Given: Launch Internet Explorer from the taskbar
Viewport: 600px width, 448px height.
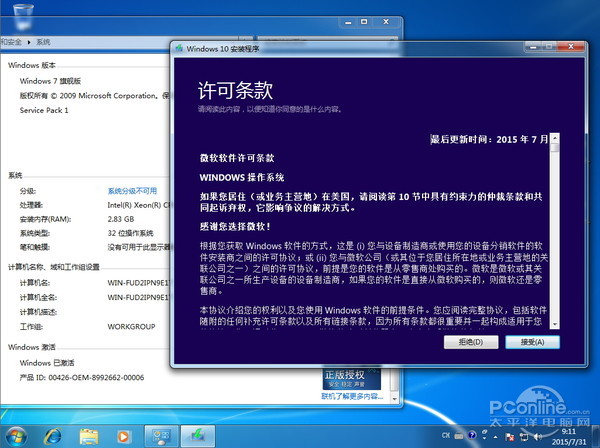Looking at the screenshot, I should tap(54, 436).
